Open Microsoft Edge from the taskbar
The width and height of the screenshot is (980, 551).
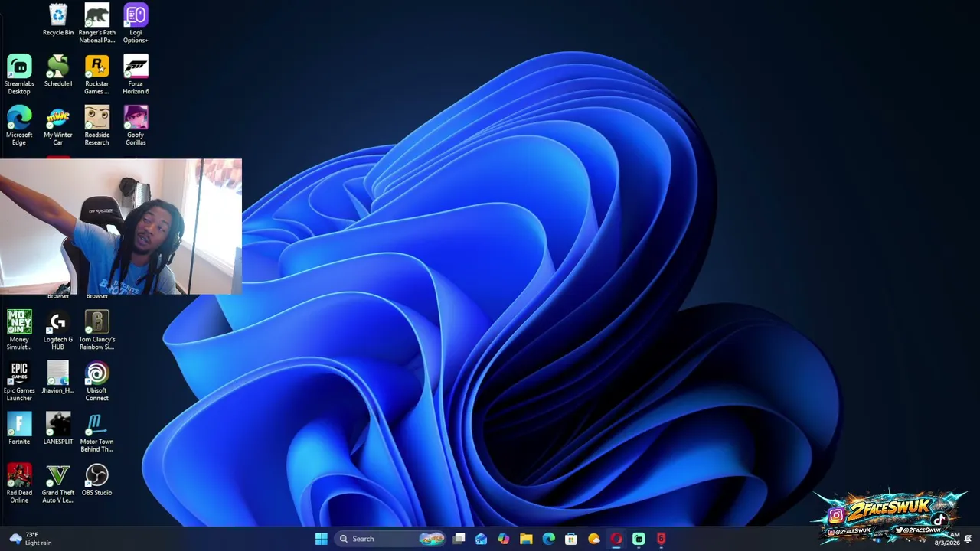548,539
